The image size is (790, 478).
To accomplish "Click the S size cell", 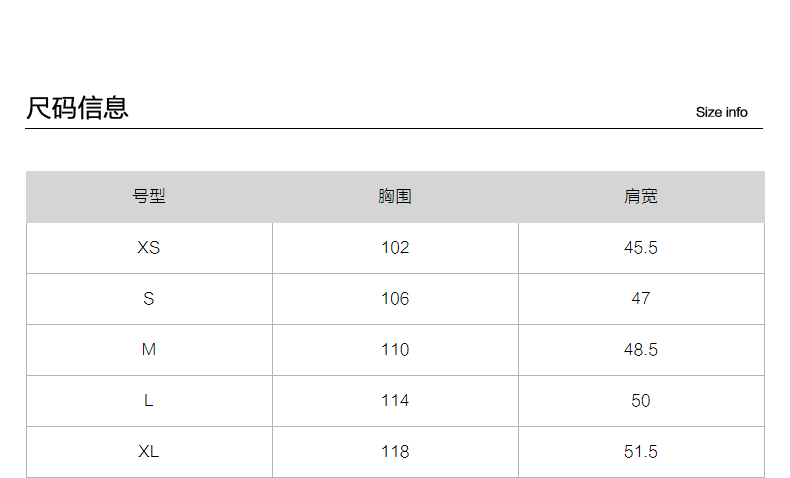I will pos(149,299).
